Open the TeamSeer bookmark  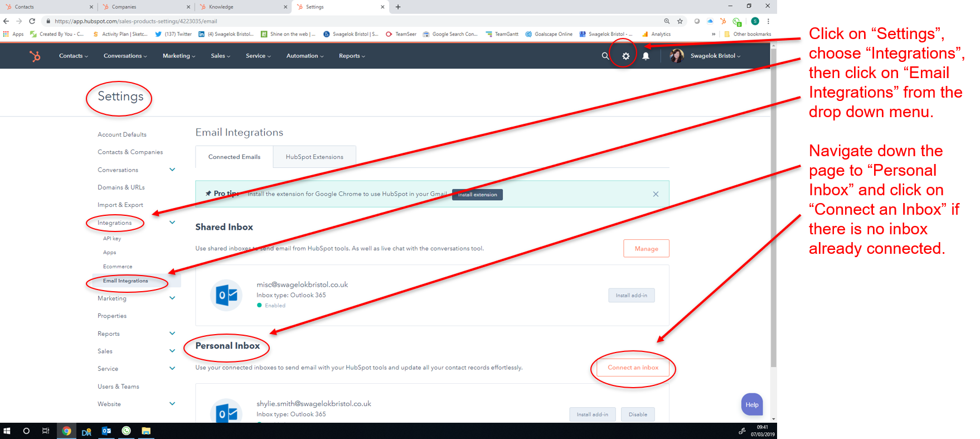point(401,34)
